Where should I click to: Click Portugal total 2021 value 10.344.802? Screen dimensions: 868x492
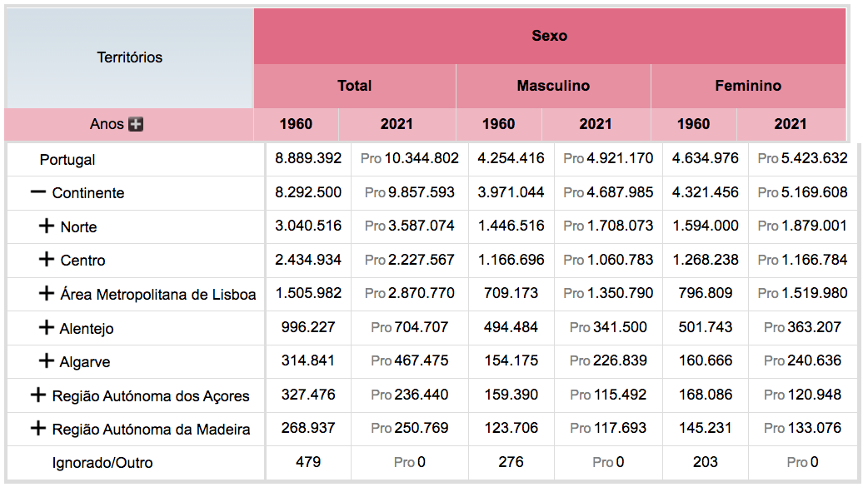[x=422, y=158]
